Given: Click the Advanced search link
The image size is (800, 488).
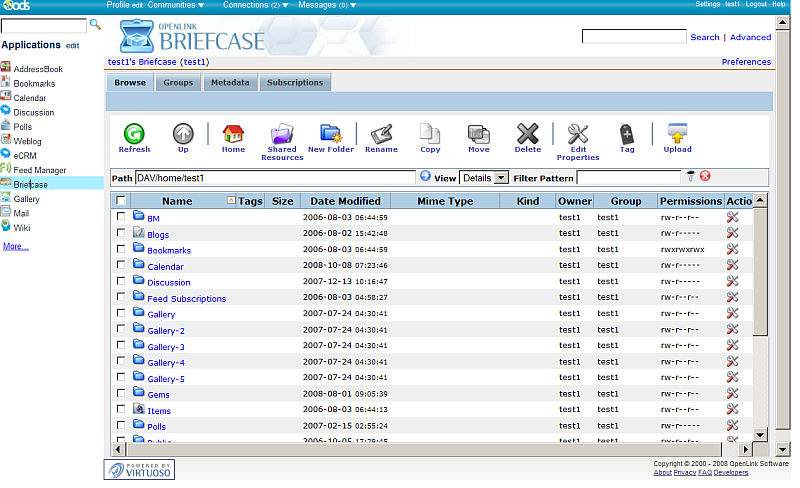Looking at the screenshot, I should point(750,37).
